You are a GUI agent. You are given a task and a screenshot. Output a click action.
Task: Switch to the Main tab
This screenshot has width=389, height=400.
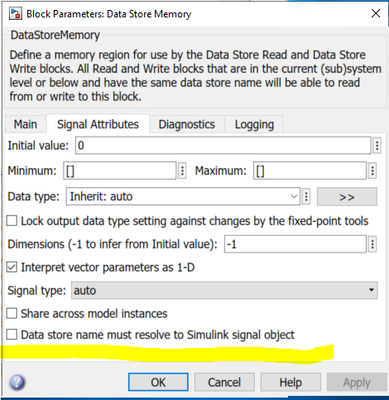[x=25, y=124]
